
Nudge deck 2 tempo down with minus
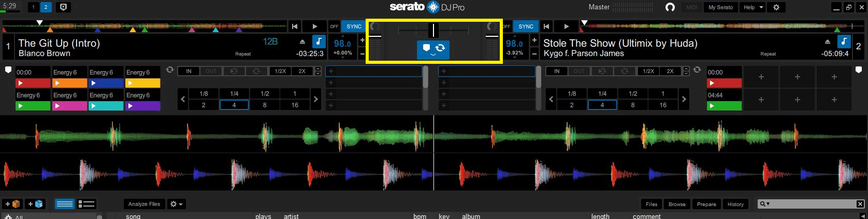pyautogui.click(x=534, y=53)
